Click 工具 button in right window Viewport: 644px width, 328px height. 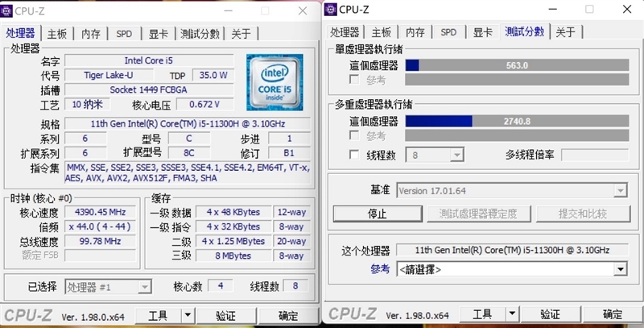click(x=482, y=314)
